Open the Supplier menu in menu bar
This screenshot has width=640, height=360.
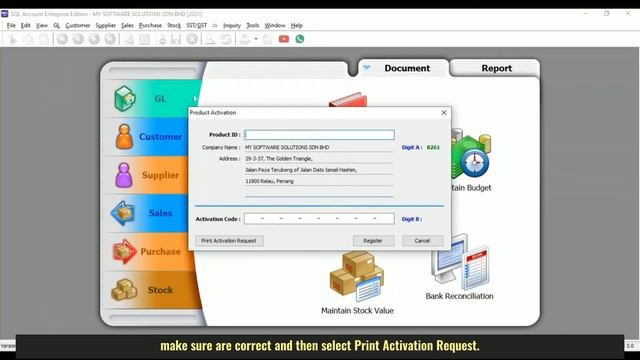click(106, 25)
